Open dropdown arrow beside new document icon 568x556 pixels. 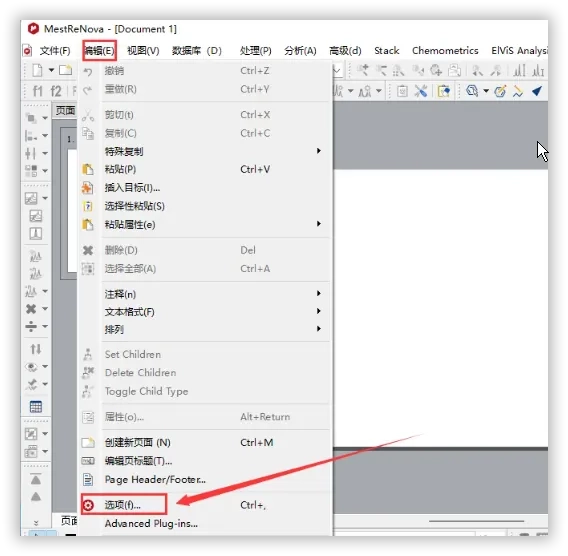[x=51, y=70]
